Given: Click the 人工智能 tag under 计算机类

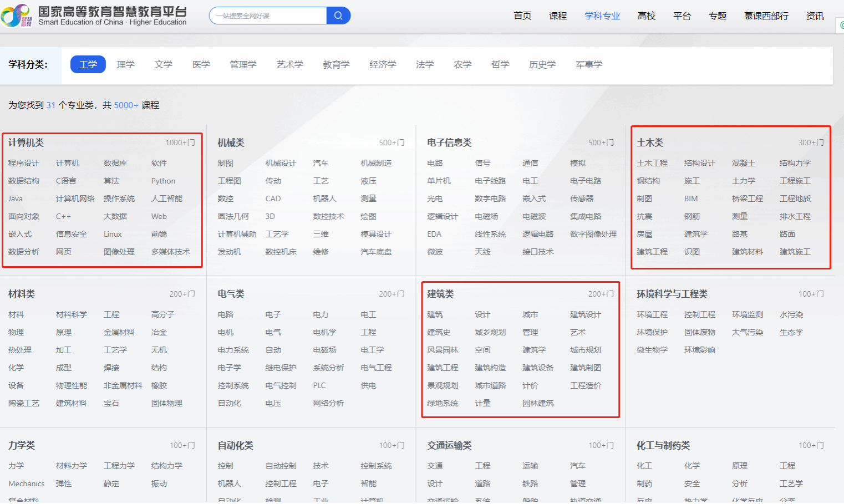Looking at the screenshot, I should [167, 198].
